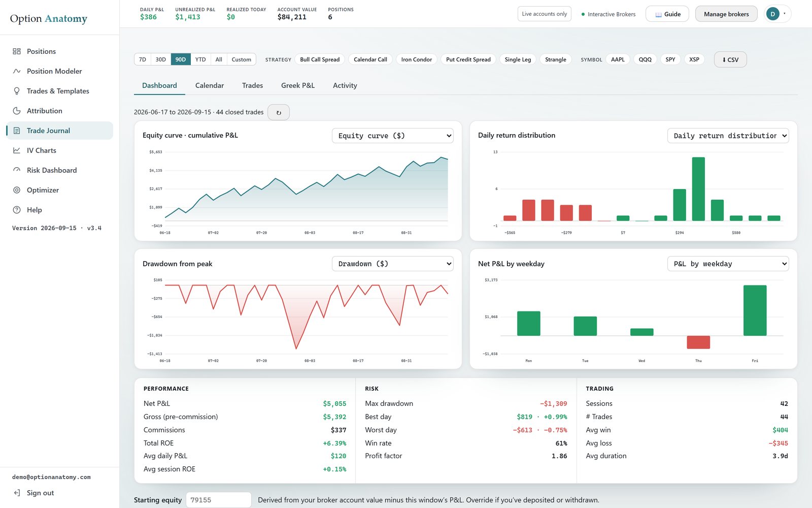Select the Custom time range
812x508 pixels.
[242, 59]
